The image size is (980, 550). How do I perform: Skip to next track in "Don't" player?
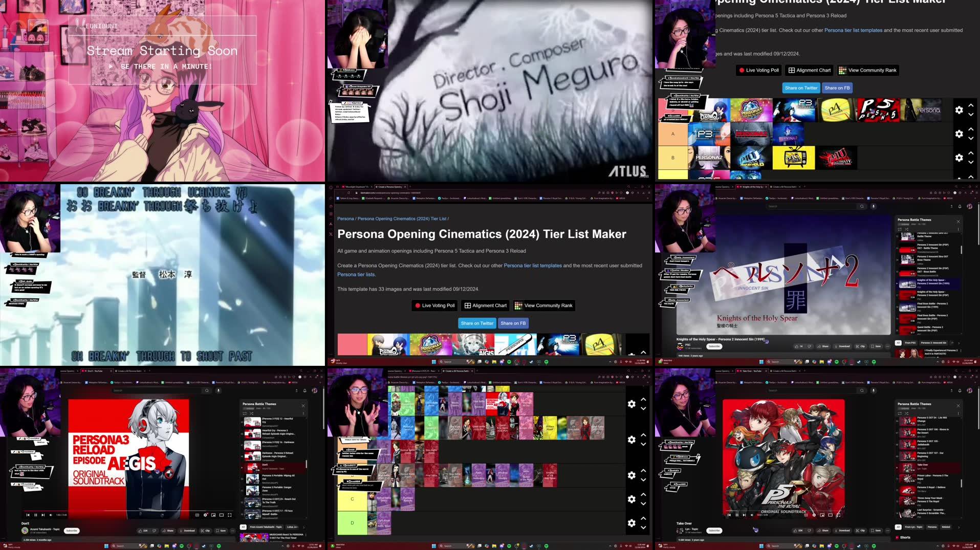click(x=43, y=515)
